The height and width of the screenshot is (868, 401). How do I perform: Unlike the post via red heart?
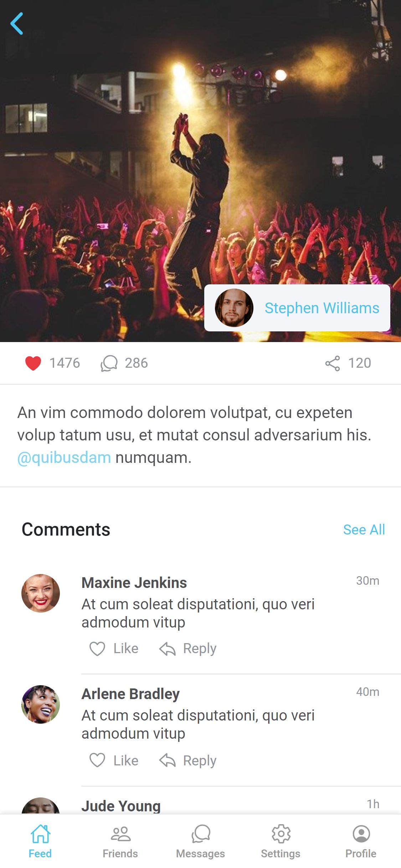point(33,363)
